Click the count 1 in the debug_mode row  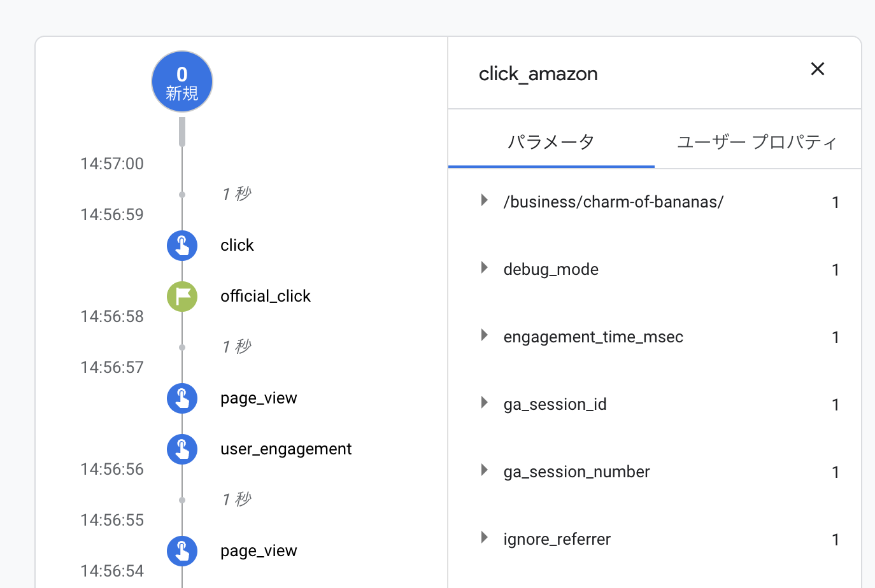(x=836, y=270)
